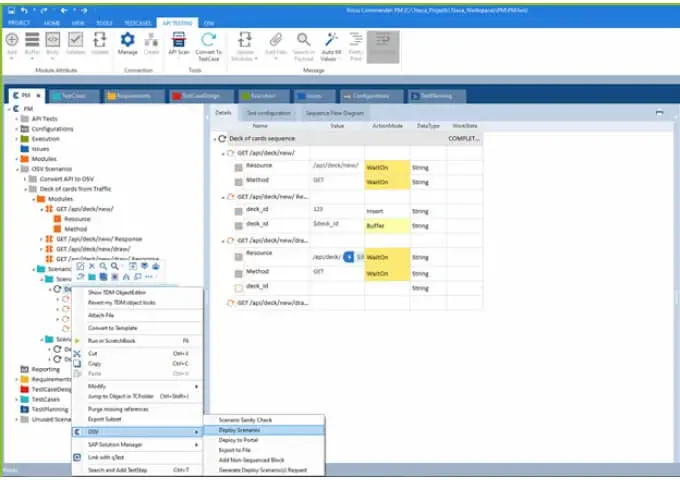Expand the API Tests tree folder
Viewport: 680px width, 480px height.
coord(16,119)
